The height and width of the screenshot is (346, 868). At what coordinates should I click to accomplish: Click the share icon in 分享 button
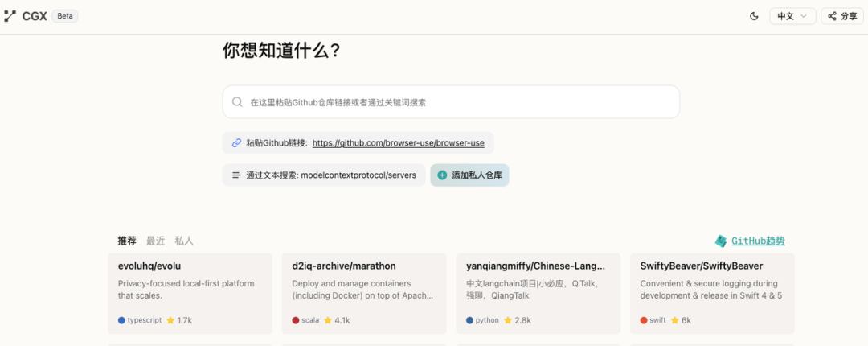[832, 16]
